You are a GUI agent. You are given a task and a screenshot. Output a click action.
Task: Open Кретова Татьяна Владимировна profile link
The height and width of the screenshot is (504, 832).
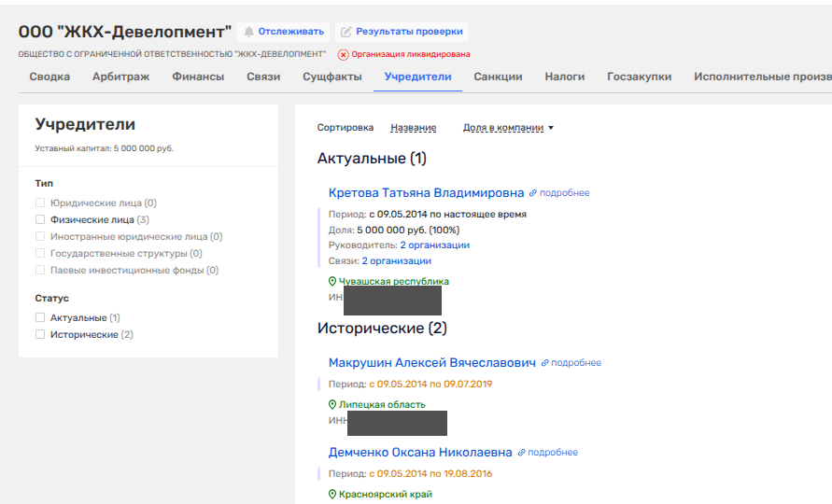click(426, 193)
